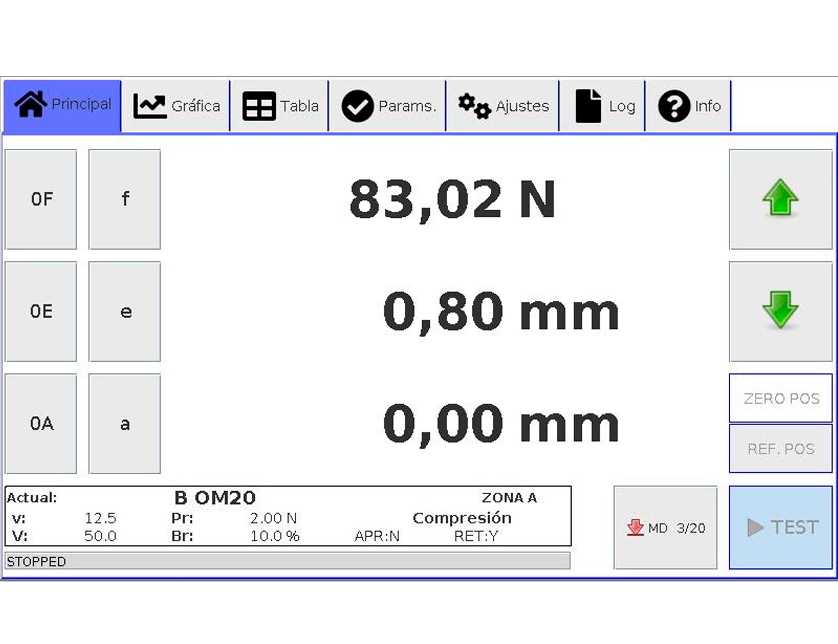Click the STOPPED status bar
The image size is (838, 644).
[287, 561]
